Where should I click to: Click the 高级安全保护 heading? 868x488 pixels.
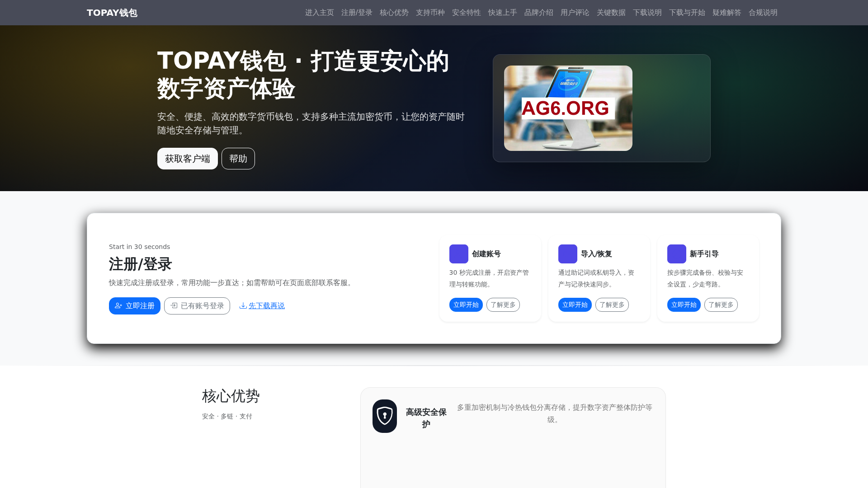tap(426, 418)
